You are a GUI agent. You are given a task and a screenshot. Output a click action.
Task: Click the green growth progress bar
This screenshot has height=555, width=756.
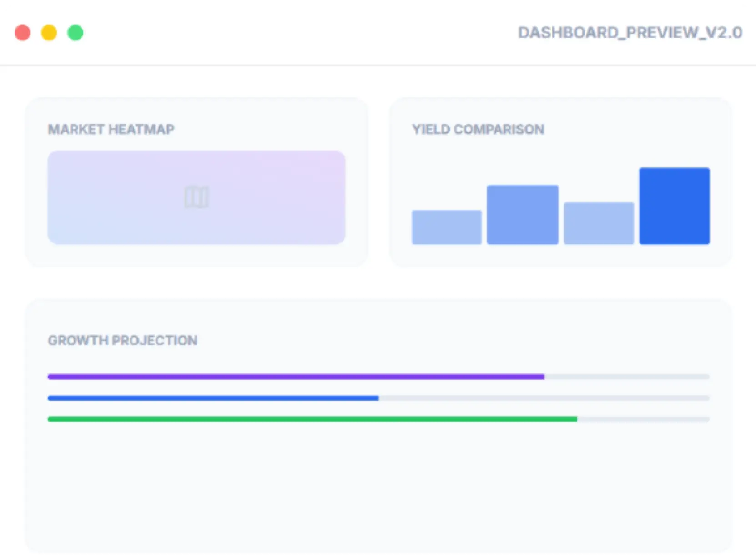(x=312, y=419)
